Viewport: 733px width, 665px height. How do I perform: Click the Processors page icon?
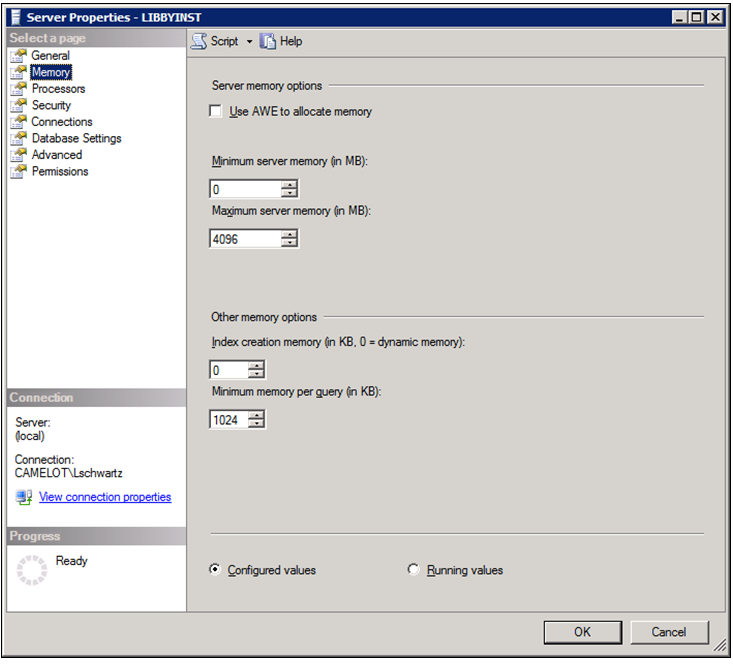[x=19, y=88]
